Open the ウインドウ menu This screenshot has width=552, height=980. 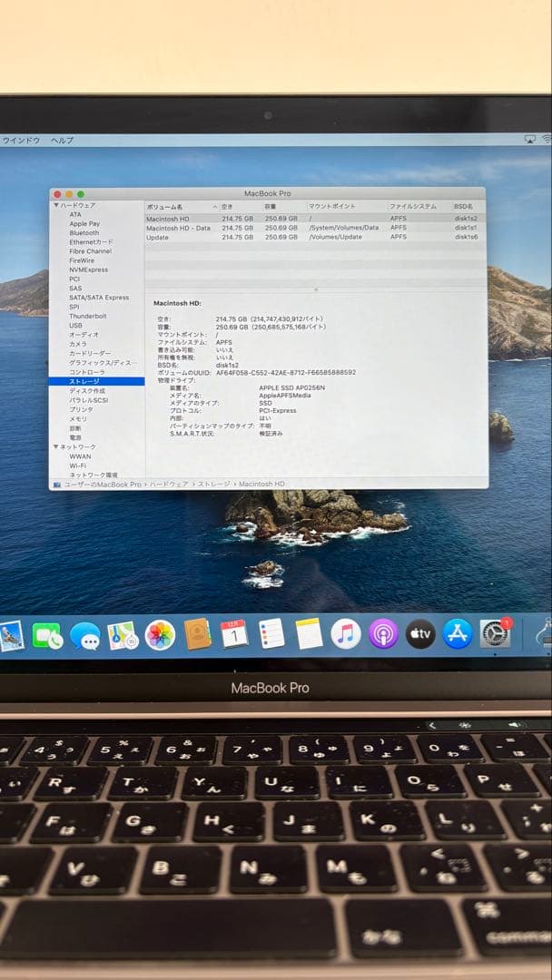[x=21, y=140]
